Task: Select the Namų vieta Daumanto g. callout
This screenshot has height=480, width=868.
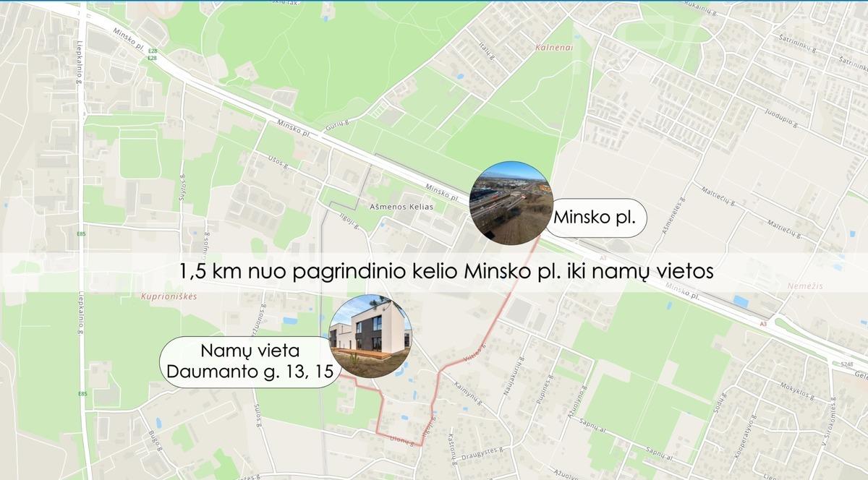Action: (x=250, y=362)
